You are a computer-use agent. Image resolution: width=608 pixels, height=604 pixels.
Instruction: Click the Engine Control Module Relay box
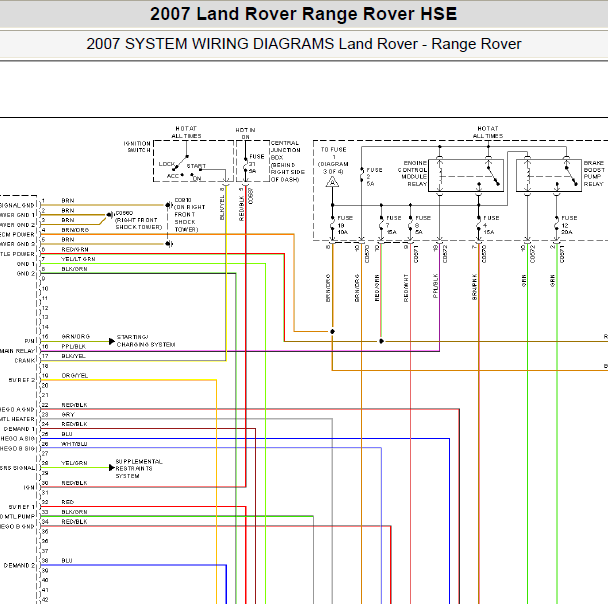pyautogui.click(x=466, y=175)
